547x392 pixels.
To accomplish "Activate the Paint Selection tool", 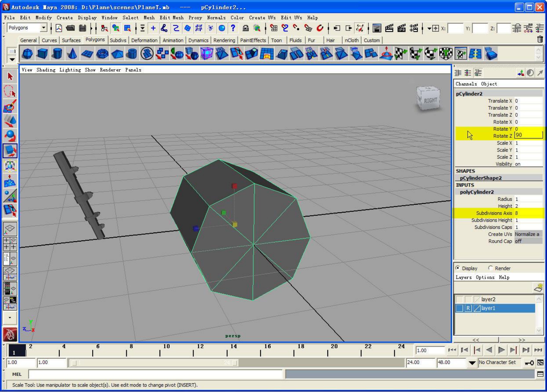I will click(x=10, y=106).
